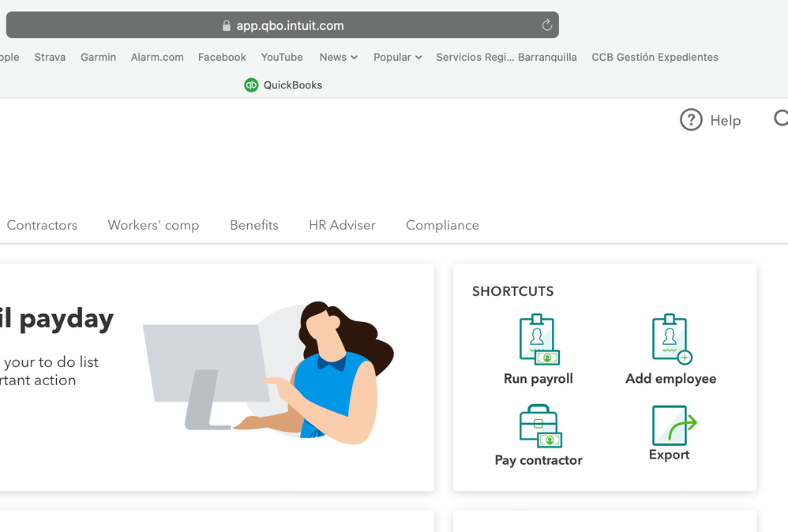Click the Help question mark icon
The height and width of the screenshot is (532, 788).
691,120
